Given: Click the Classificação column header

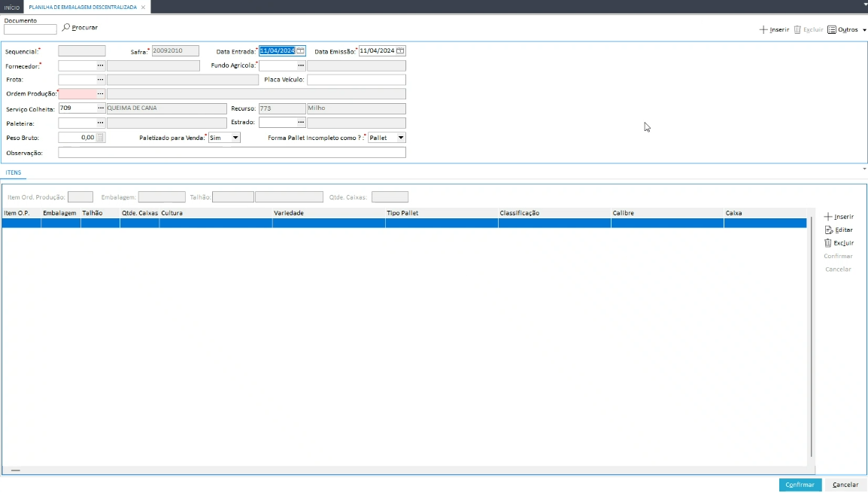Looking at the screenshot, I should [554, 213].
